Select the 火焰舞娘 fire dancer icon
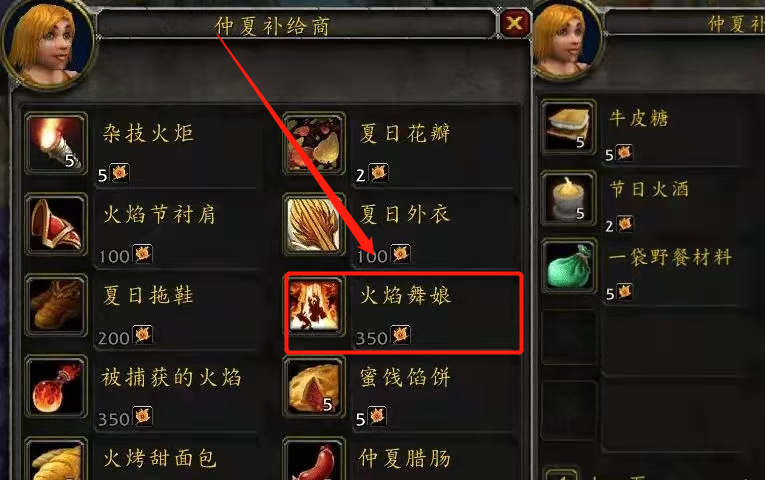Image resolution: width=765 pixels, height=480 pixels. click(x=314, y=306)
